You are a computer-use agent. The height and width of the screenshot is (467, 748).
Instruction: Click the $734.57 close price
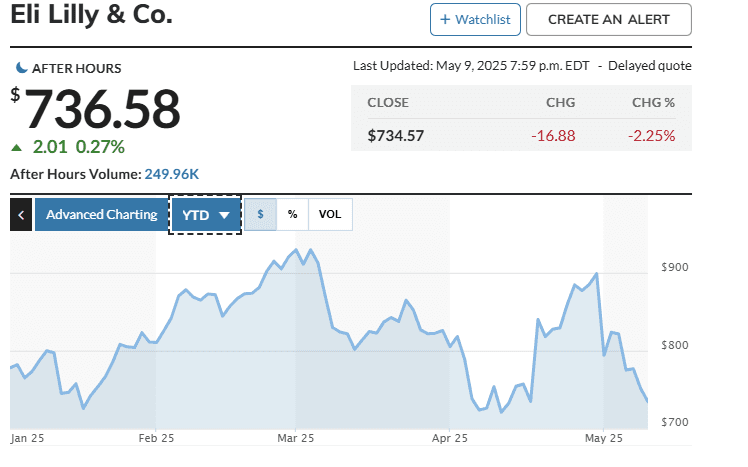pyautogui.click(x=397, y=135)
